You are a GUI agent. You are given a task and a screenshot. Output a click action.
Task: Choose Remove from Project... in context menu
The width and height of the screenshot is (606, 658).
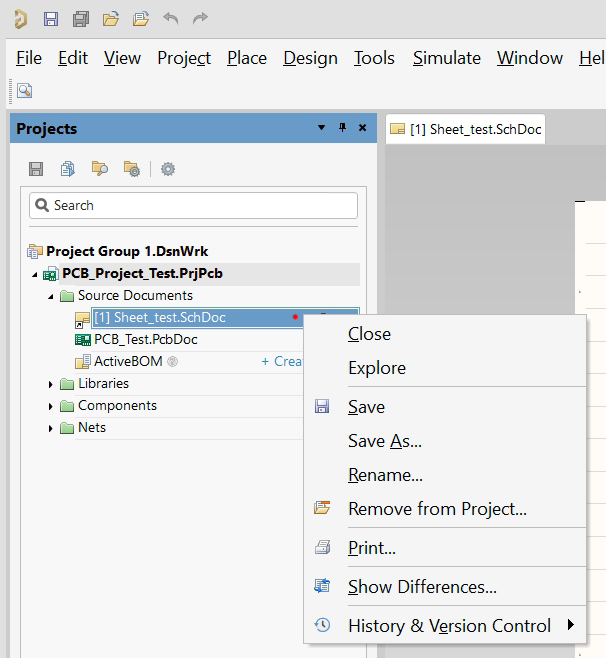pyautogui.click(x=445, y=509)
